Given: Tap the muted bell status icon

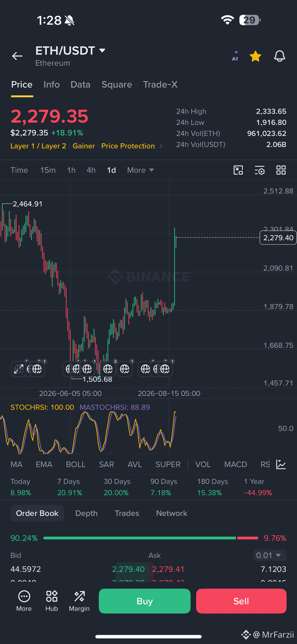Looking at the screenshot, I should tap(70, 20).
